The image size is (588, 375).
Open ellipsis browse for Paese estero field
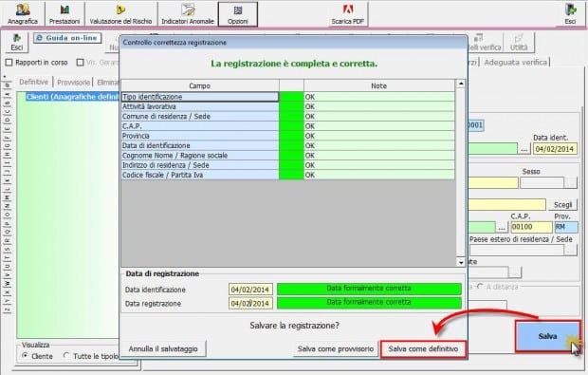pos(570,250)
